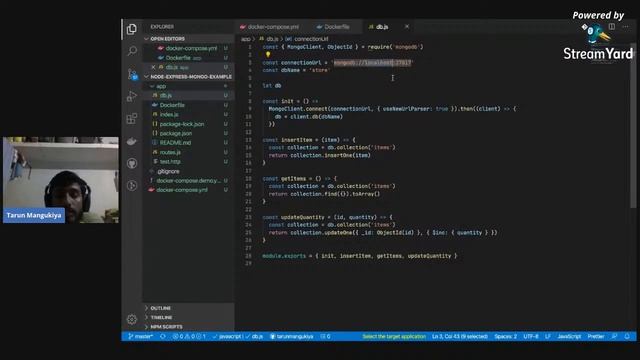
Task: Click the split editor icon
Action: [x=611, y=27]
